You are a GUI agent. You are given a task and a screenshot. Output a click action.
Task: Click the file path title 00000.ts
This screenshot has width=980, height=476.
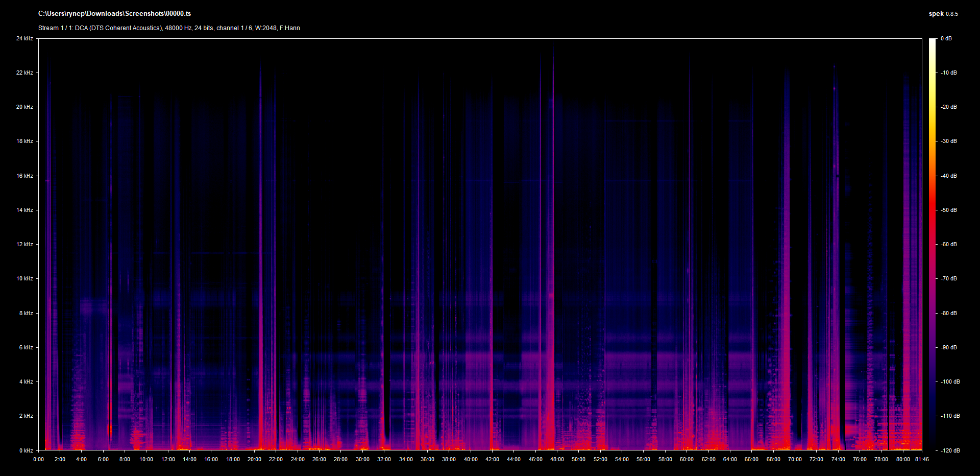coord(114,14)
